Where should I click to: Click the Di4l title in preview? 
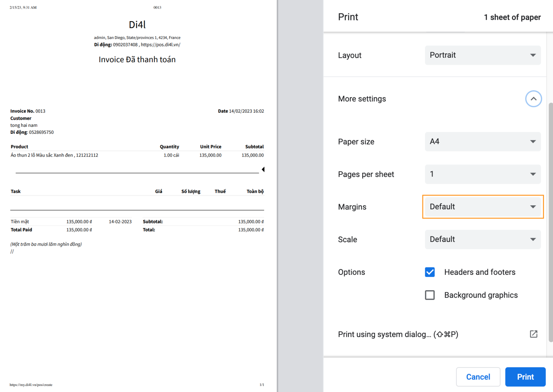click(137, 25)
